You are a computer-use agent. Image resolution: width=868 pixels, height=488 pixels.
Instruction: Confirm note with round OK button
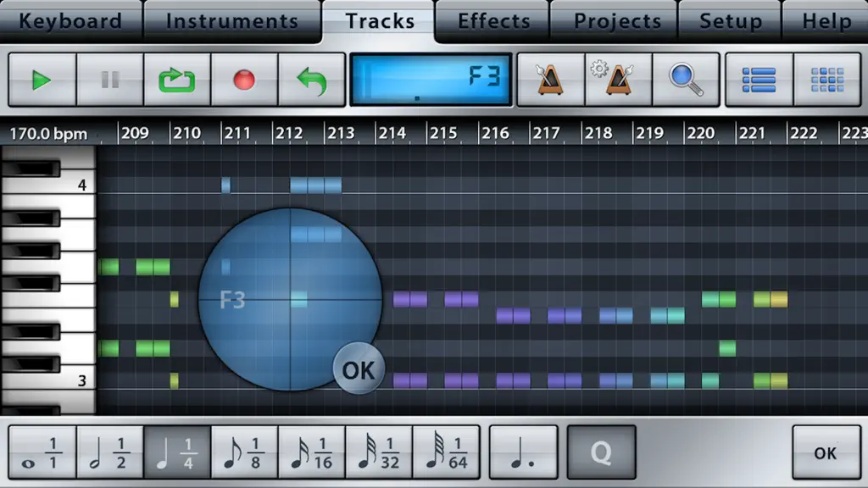(x=359, y=369)
